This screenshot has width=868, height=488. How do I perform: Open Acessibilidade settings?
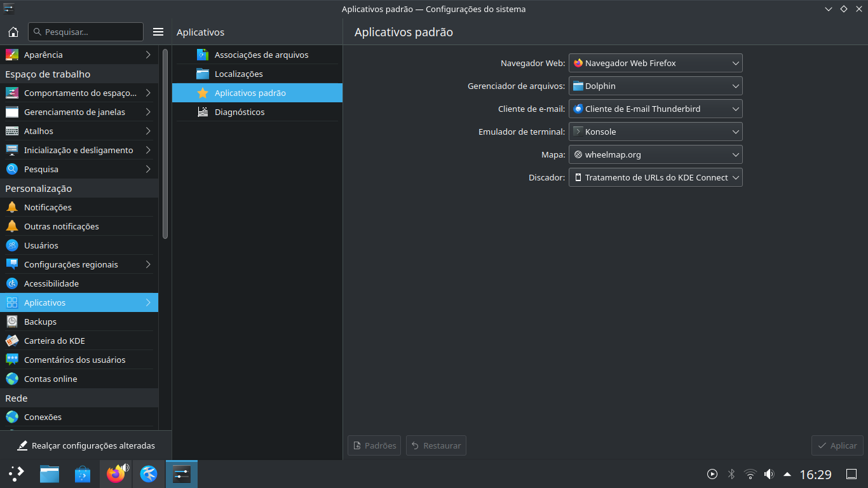[51, 283]
